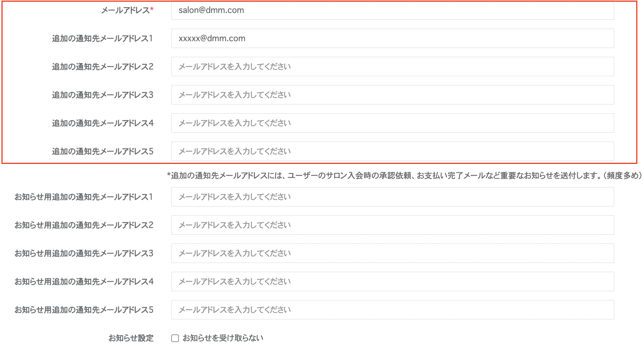The image size is (644, 346).
Task: Click the お知らせ用追加の通知先メールアドレス5 label
Action: (x=84, y=310)
